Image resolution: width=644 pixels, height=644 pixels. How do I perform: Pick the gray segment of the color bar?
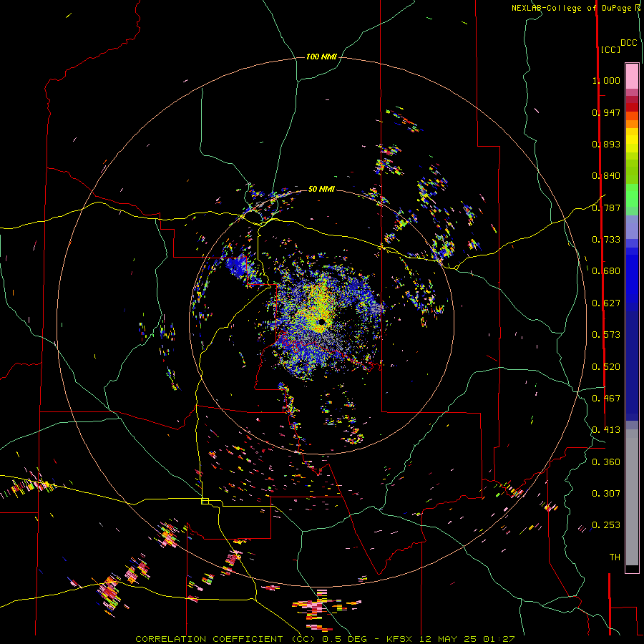[x=632, y=497]
